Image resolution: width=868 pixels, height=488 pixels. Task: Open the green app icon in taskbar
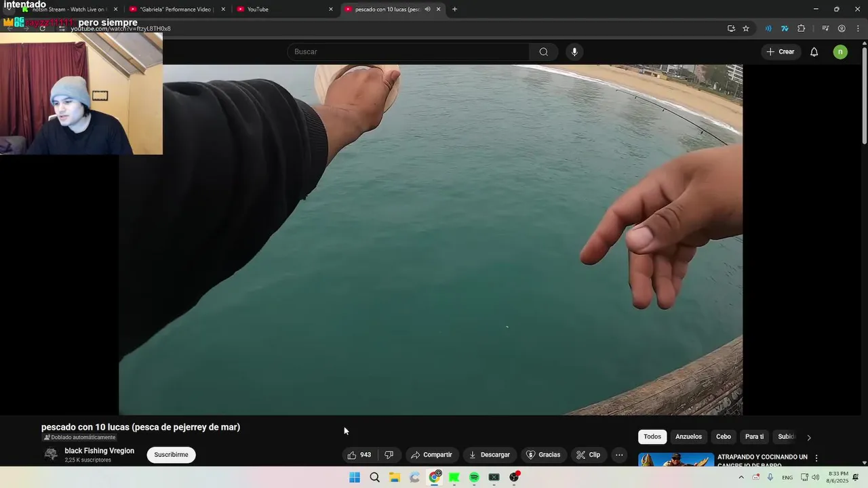(x=454, y=477)
